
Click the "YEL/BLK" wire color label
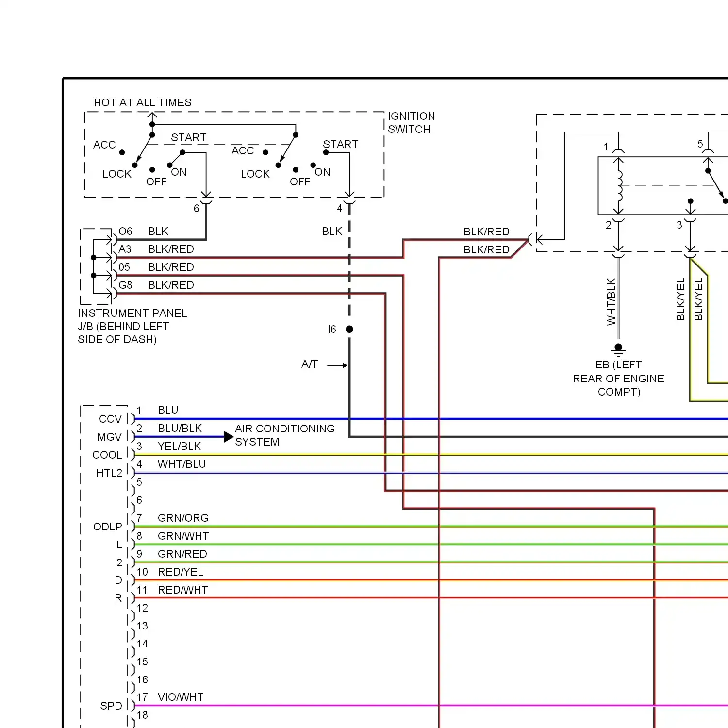tap(179, 446)
